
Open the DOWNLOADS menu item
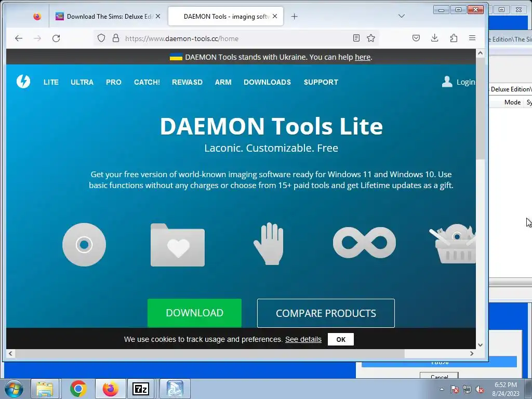pos(268,82)
